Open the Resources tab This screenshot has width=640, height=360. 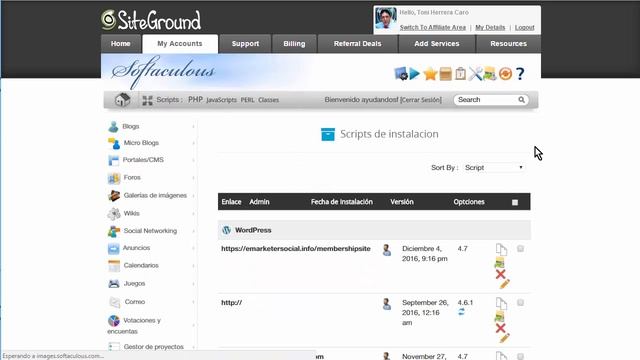[509, 44]
